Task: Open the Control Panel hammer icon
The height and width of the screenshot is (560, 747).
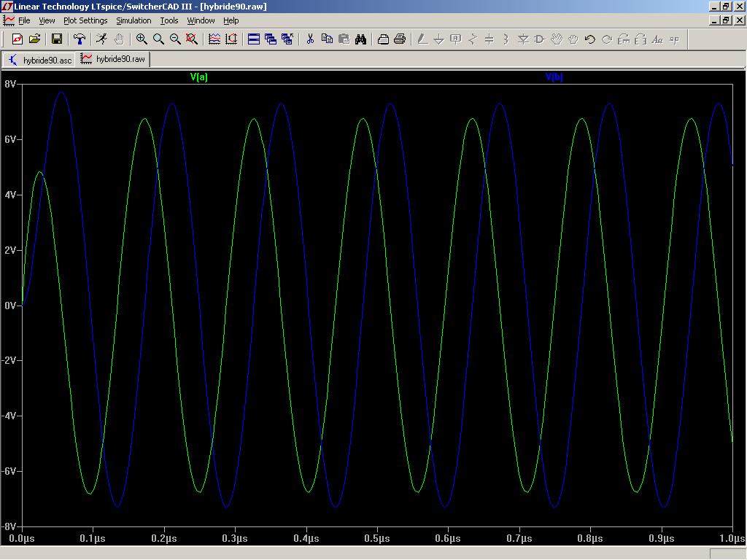Action: pos(80,39)
